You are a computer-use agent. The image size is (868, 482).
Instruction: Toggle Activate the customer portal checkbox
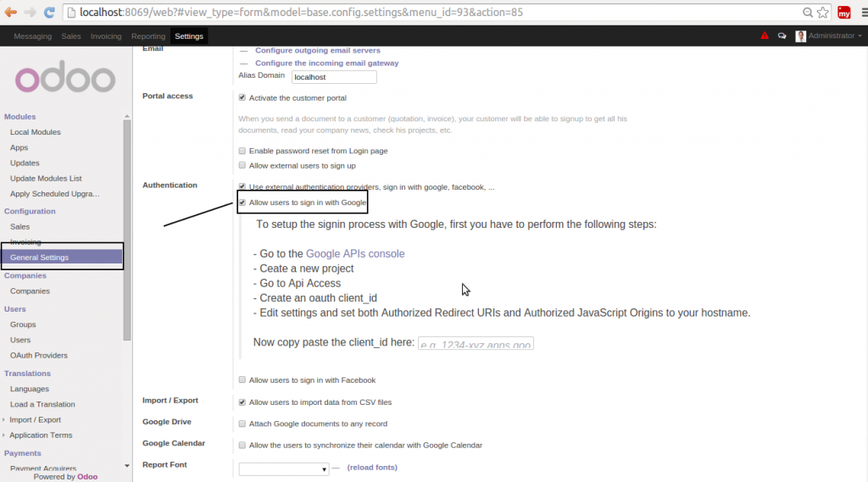pos(242,97)
